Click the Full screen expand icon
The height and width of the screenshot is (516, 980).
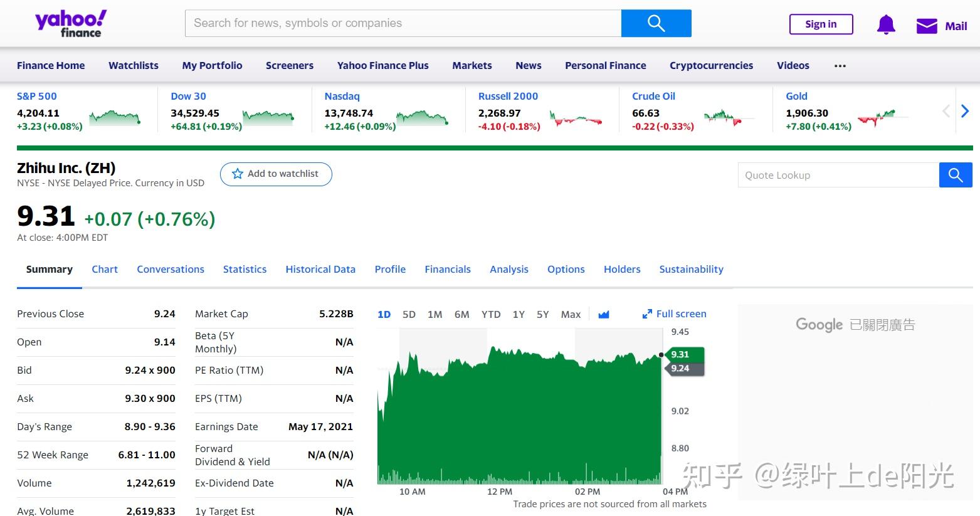(x=647, y=314)
